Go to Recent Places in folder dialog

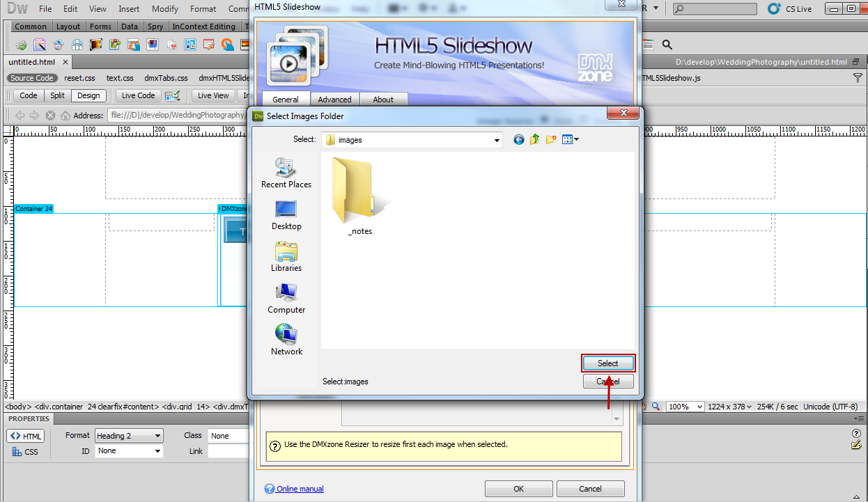(286, 173)
